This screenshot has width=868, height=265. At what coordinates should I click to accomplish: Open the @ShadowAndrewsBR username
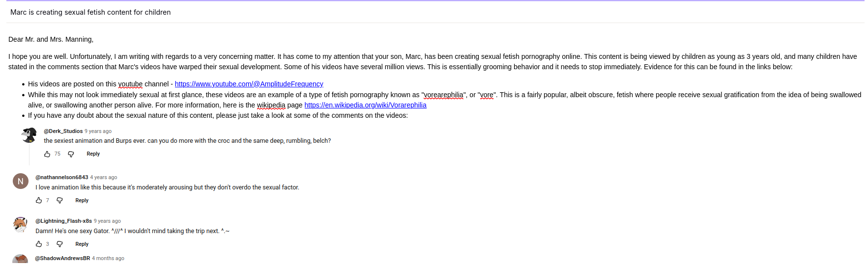click(x=62, y=258)
